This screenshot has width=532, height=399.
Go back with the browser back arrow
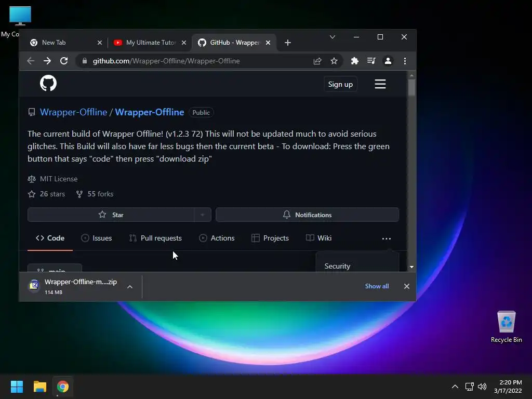[x=31, y=61]
